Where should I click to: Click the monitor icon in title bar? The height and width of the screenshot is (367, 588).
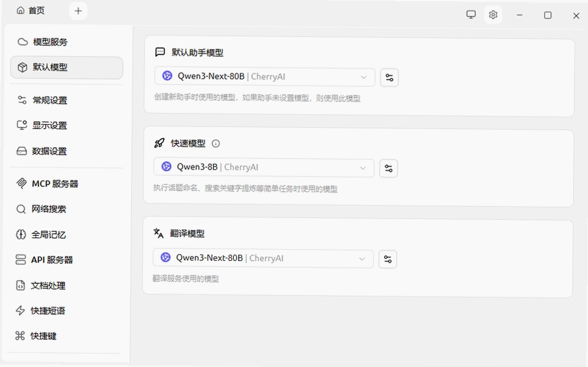pyautogui.click(x=471, y=15)
